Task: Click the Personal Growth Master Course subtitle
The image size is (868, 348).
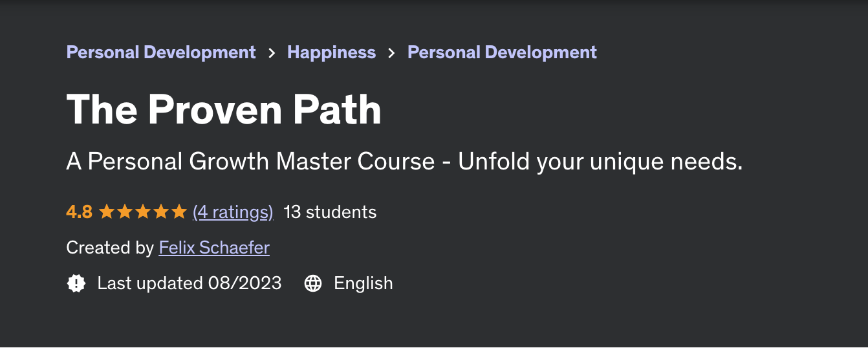Action: [404, 162]
